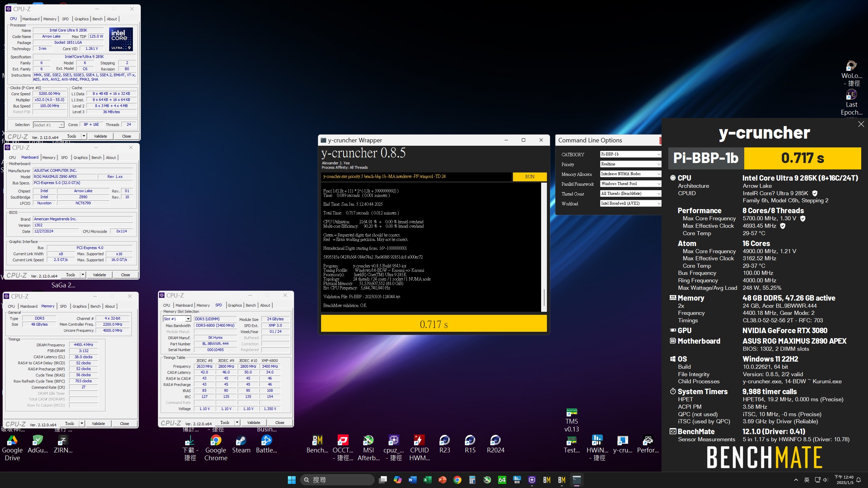Open the volume control in system tray
Viewport: 868px width, 488px height.
(825, 480)
